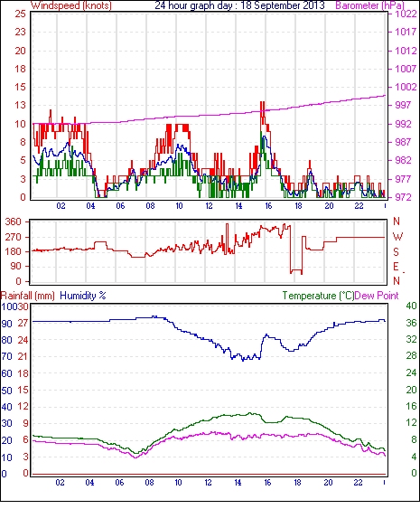Click the 10 hour marker under windspeed graph
This screenshot has width=420, height=509.
tap(179, 206)
